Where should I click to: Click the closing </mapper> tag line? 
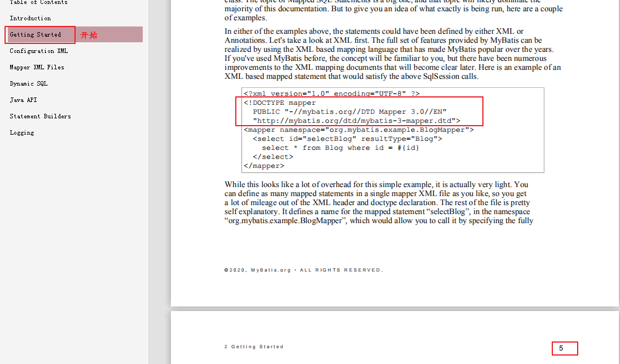coord(263,166)
